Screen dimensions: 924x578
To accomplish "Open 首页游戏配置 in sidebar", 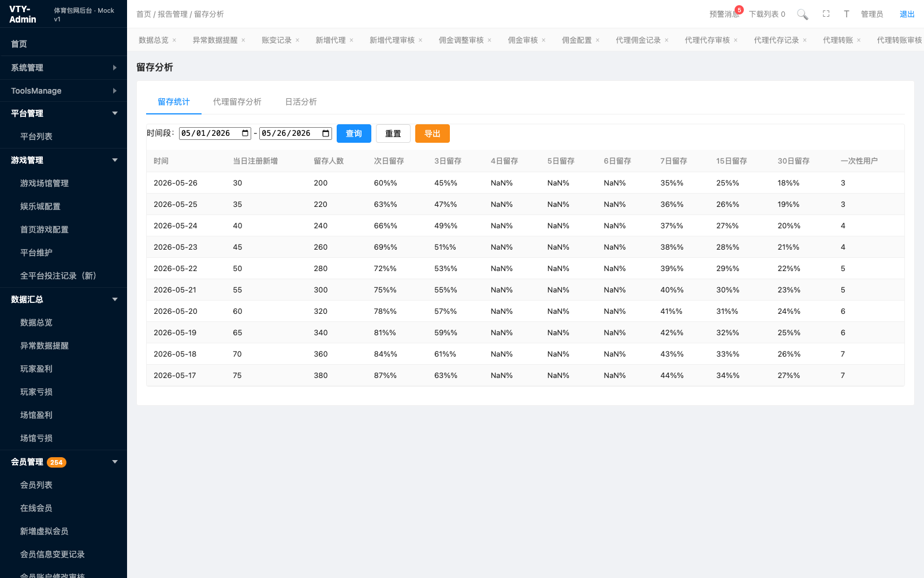I will coord(64,229).
